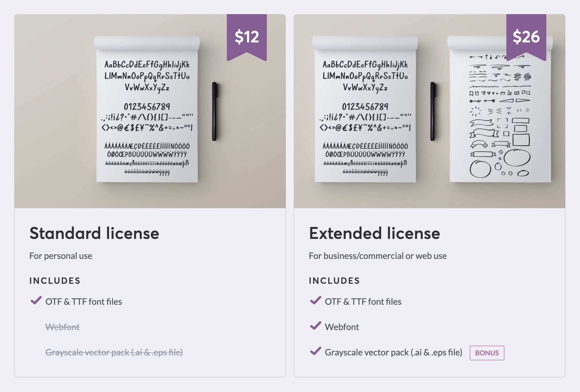The width and height of the screenshot is (580, 392).
Task: Click 'For business/commercial or web use' text
Action: [378, 256]
